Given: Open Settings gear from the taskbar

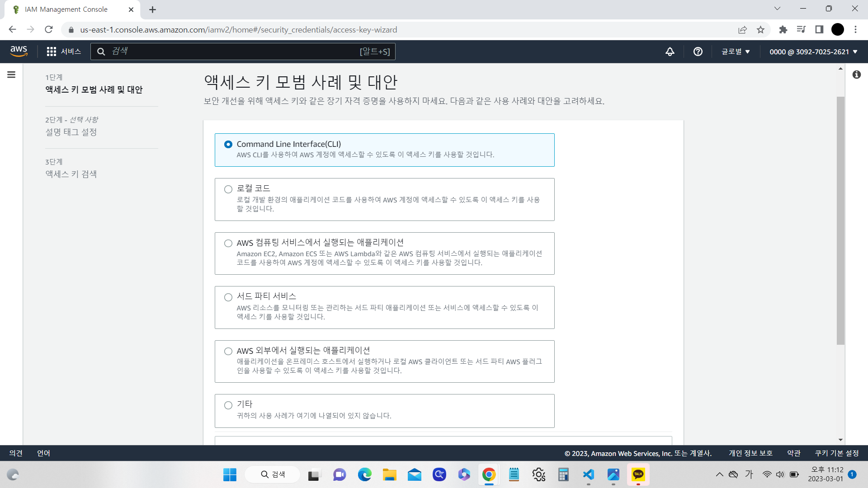Looking at the screenshot, I should click(x=538, y=474).
